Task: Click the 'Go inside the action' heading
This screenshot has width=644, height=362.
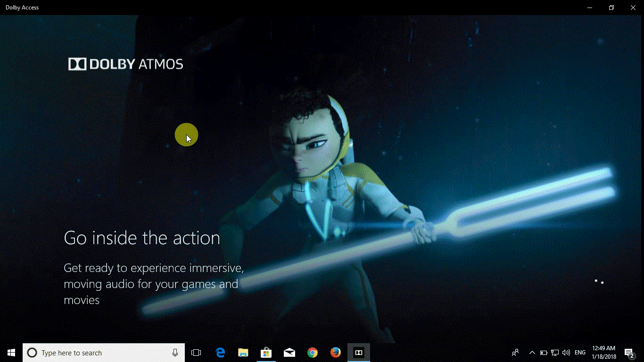Action: coord(142,238)
